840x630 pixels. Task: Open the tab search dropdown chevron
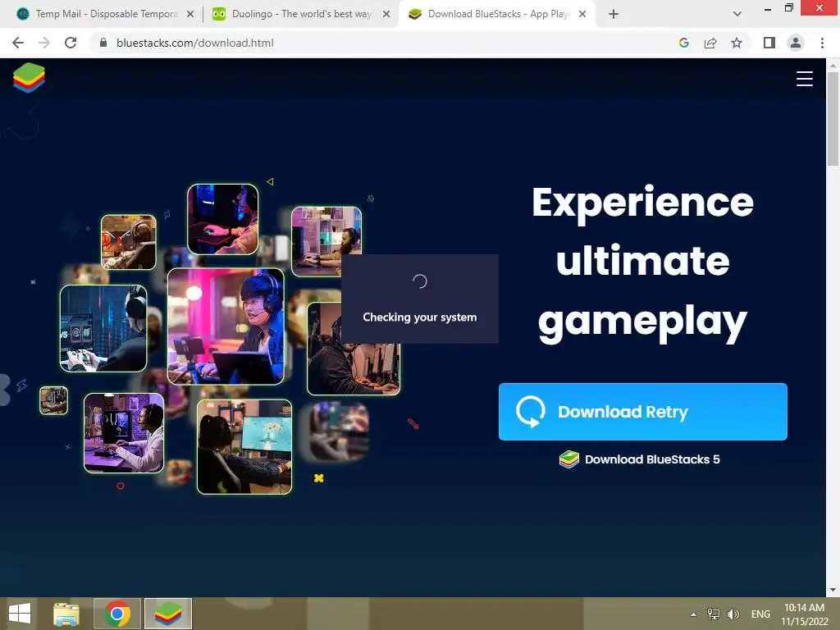tap(737, 15)
